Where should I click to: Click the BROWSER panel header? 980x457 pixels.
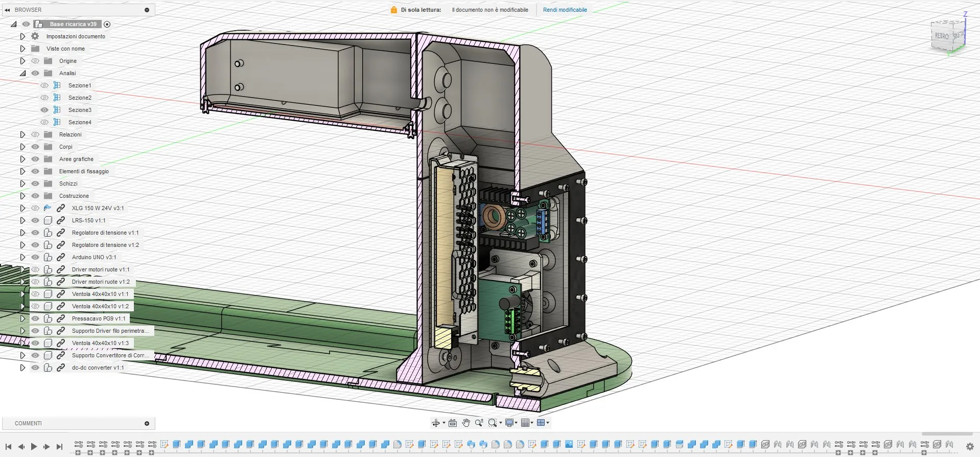coord(79,10)
